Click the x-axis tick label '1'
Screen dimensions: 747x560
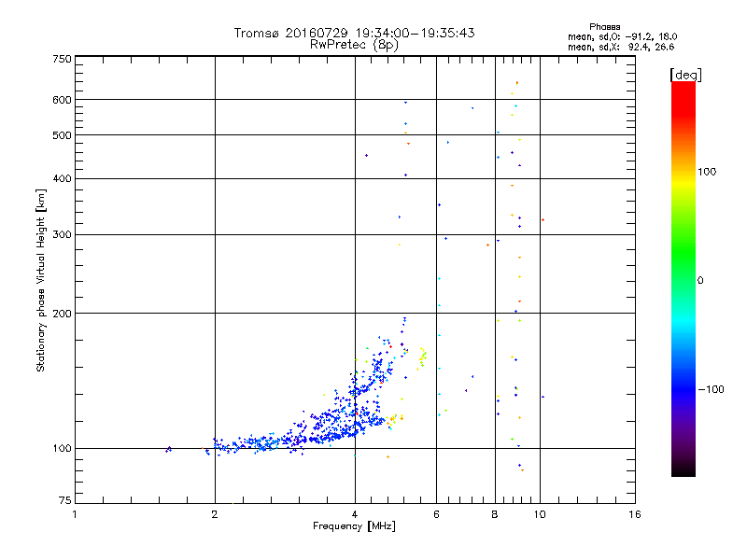75,514
